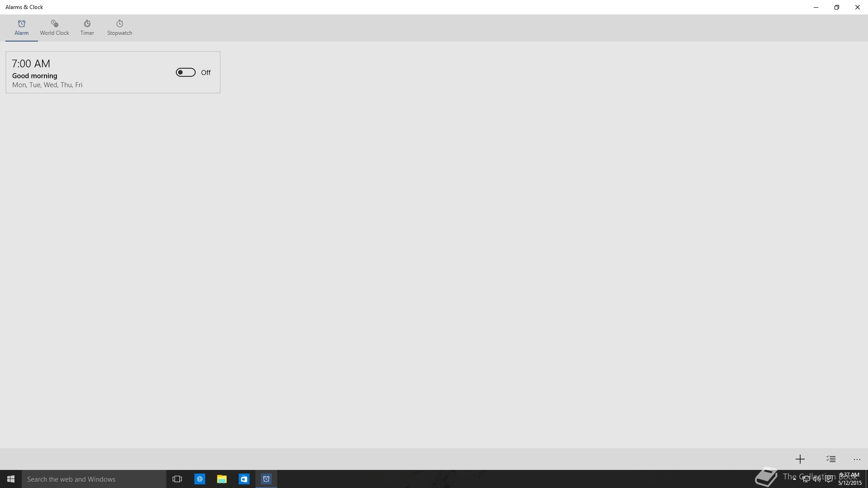Viewport: 868px width, 488px height.
Task: Launch the browser globe taskbar icon
Action: pyautogui.click(x=199, y=479)
